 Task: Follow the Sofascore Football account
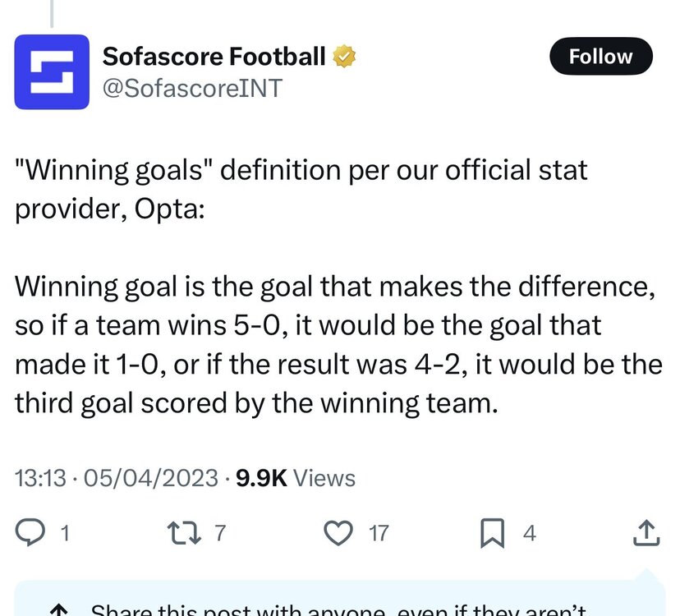click(600, 57)
